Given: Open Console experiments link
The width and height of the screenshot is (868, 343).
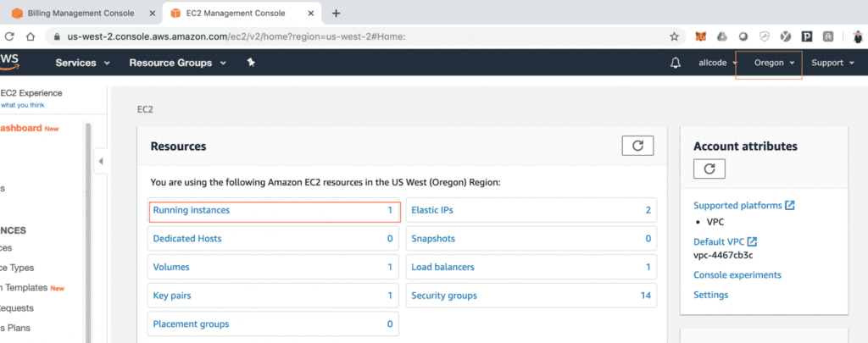Looking at the screenshot, I should coord(737,275).
